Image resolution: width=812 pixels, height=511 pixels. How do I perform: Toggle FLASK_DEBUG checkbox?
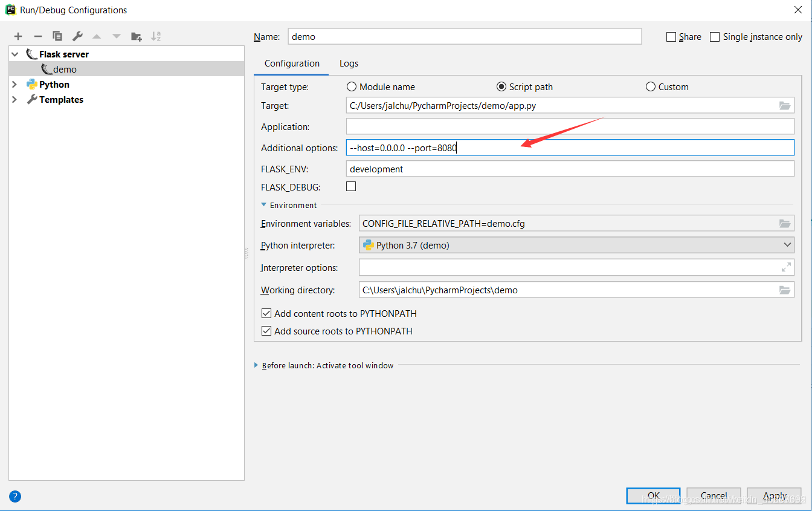tap(351, 186)
